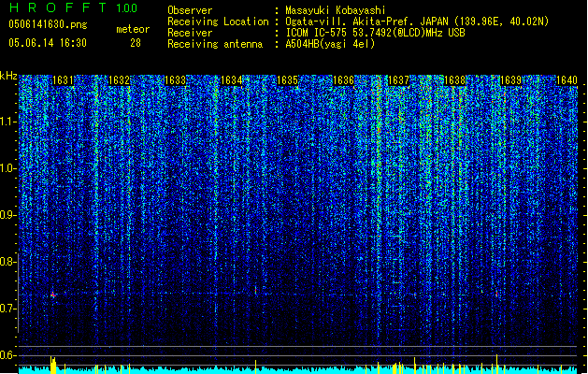Image resolution: width=588 pixels, height=374 pixels.
Task: Click the kHz axis unit label
Action: (x=8, y=76)
